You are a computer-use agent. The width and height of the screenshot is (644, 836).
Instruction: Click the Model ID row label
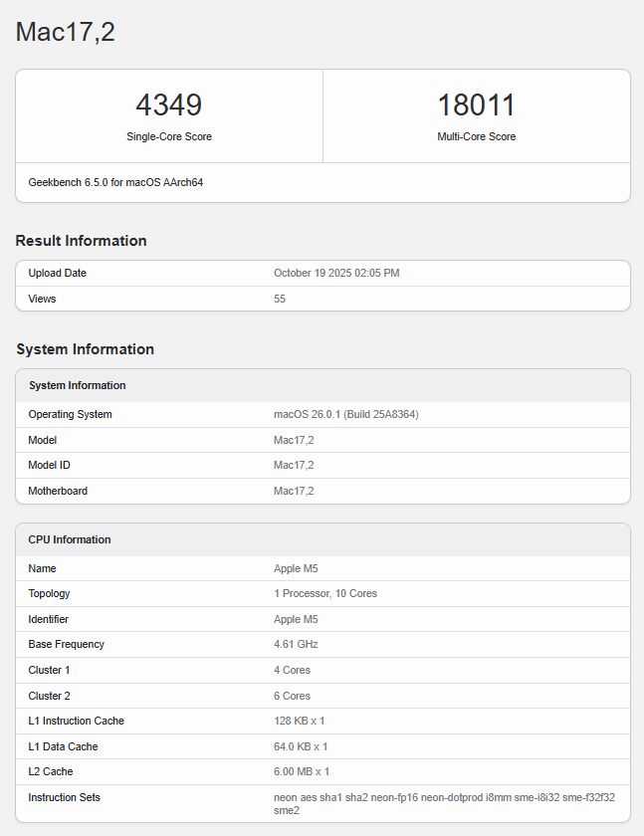tap(49, 465)
